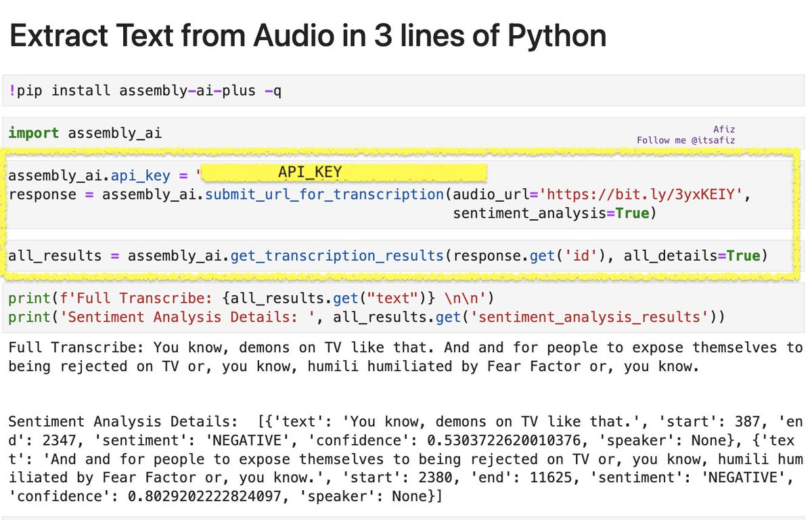This screenshot has width=812, height=520.
Task: Click the 'Full Transcribe: You know, demons' output text
Action: point(405,357)
